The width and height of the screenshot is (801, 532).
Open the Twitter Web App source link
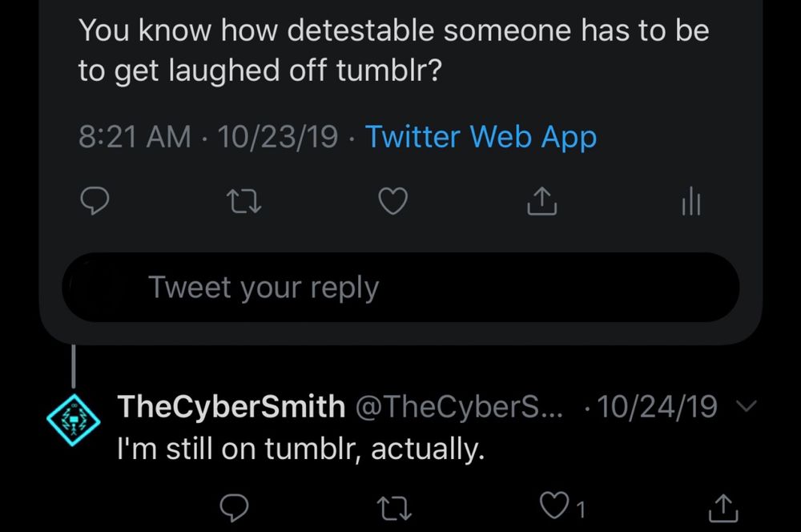481,137
